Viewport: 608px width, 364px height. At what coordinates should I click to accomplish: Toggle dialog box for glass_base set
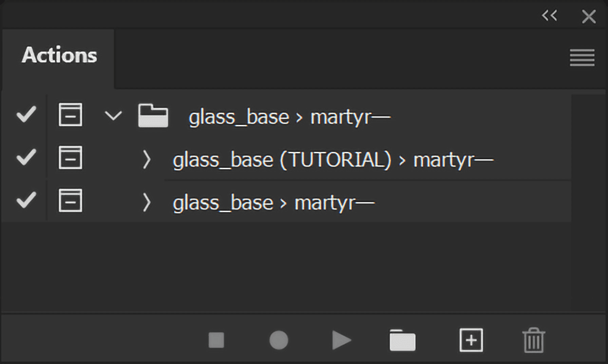click(x=70, y=115)
